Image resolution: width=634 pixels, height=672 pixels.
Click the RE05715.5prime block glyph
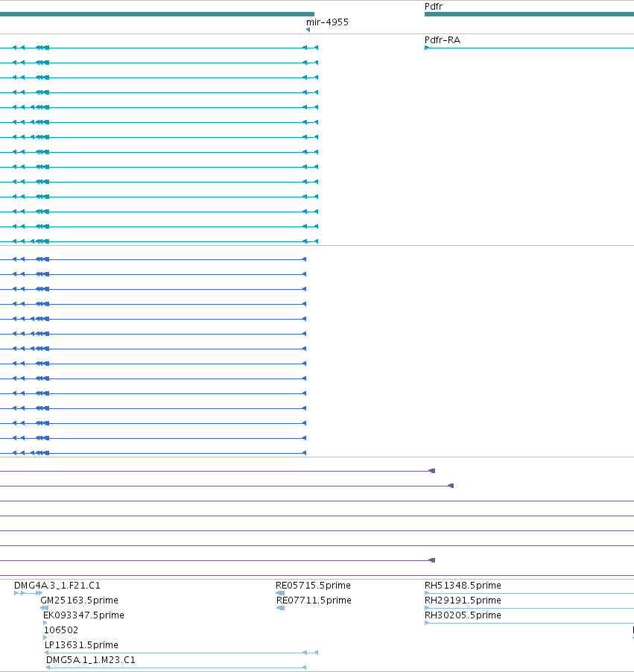coord(280,593)
